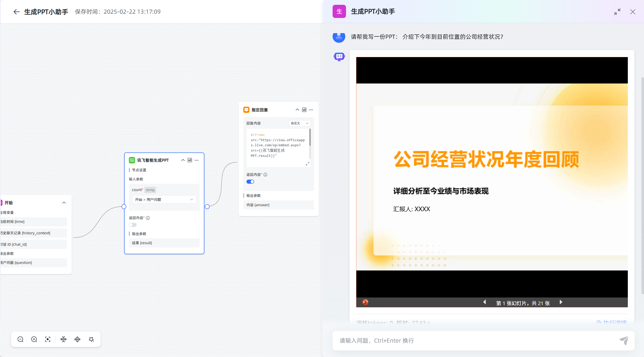The height and width of the screenshot is (357, 644).
Task: Open 开始 > 用户问题 count parameter dropdown
Action: coord(164,200)
